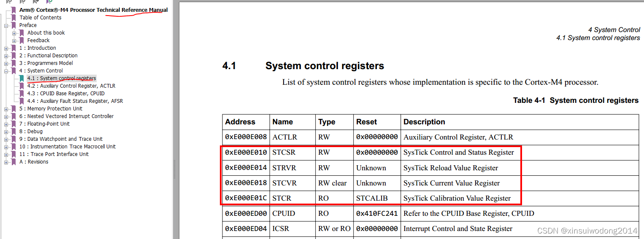Click the bookmark icon next to About this book
Screen dimensions: 644x239
point(22,33)
